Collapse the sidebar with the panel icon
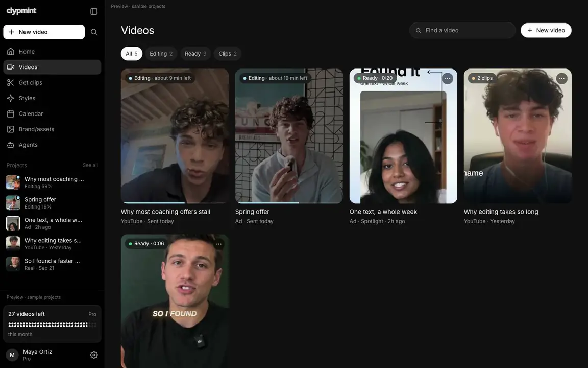588x368 pixels. pyautogui.click(x=94, y=11)
